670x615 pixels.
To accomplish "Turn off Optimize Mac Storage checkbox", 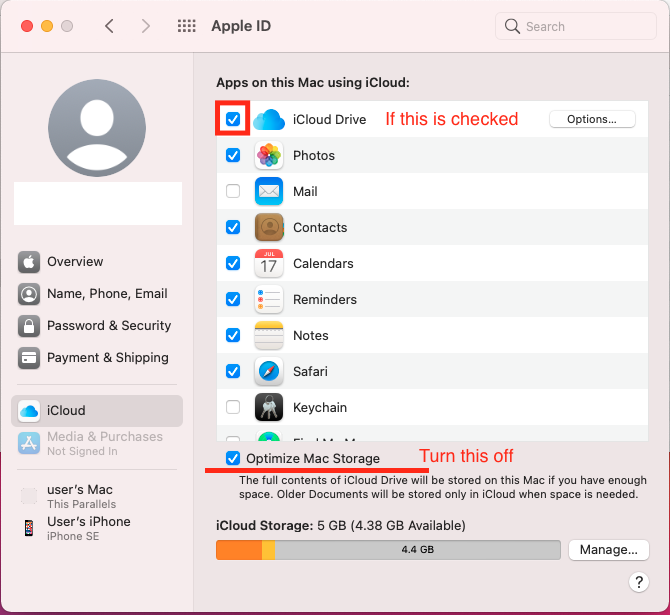I will tap(233, 459).
